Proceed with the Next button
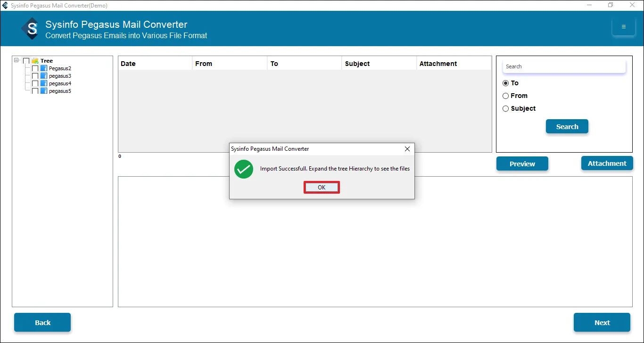This screenshot has width=644, height=343. click(x=602, y=322)
